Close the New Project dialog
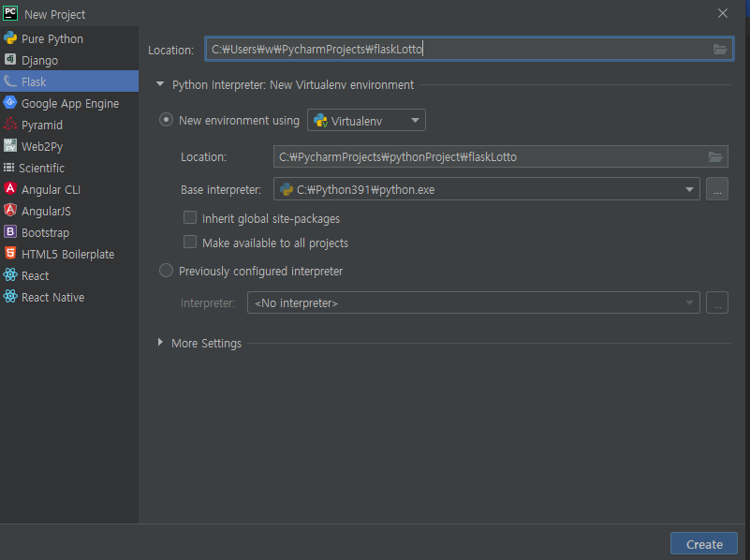The height and width of the screenshot is (560, 750). point(723,13)
